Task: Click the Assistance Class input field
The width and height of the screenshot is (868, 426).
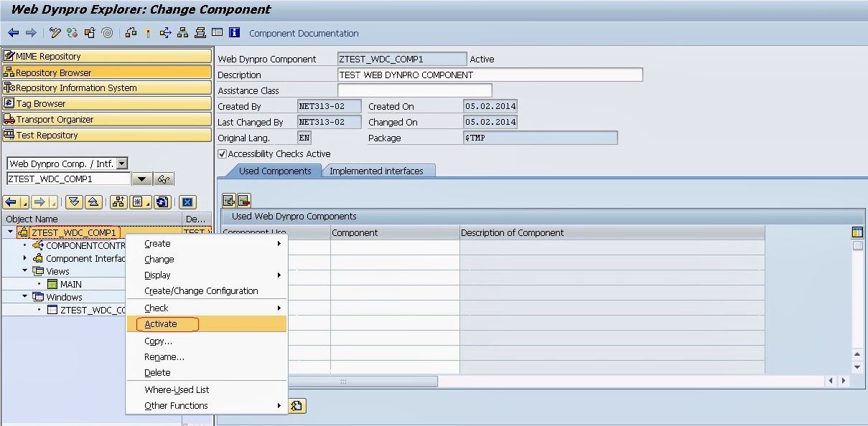Action: (414, 91)
